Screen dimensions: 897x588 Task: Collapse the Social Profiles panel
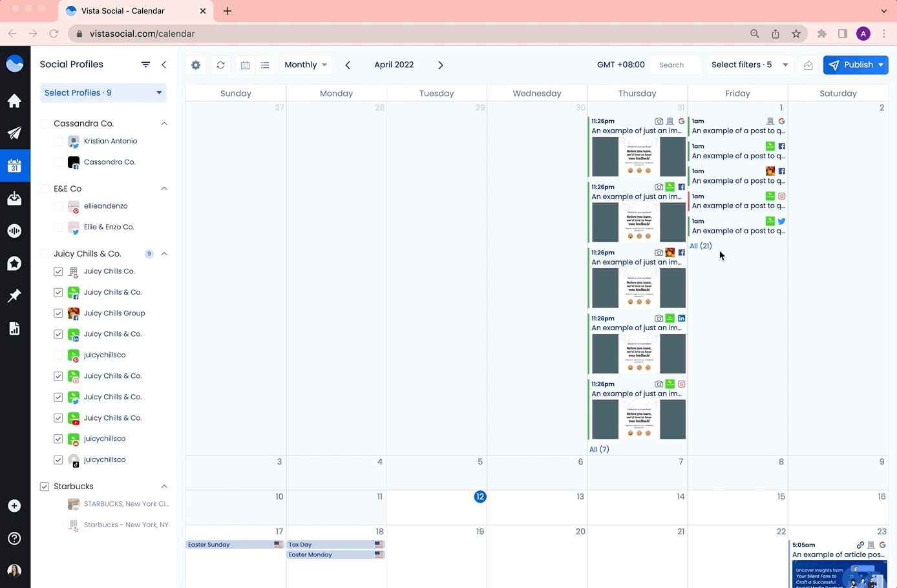pyautogui.click(x=164, y=65)
